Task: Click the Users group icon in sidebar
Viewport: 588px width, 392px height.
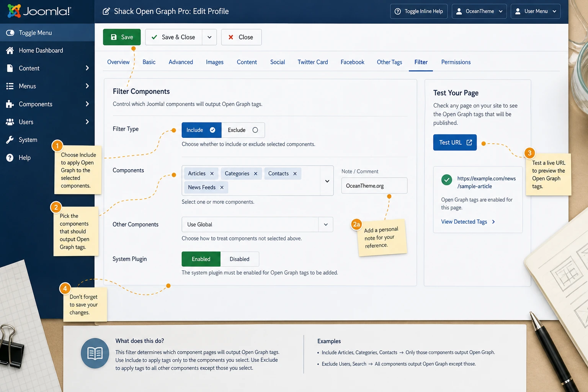Action: pyautogui.click(x=10, y=122)
